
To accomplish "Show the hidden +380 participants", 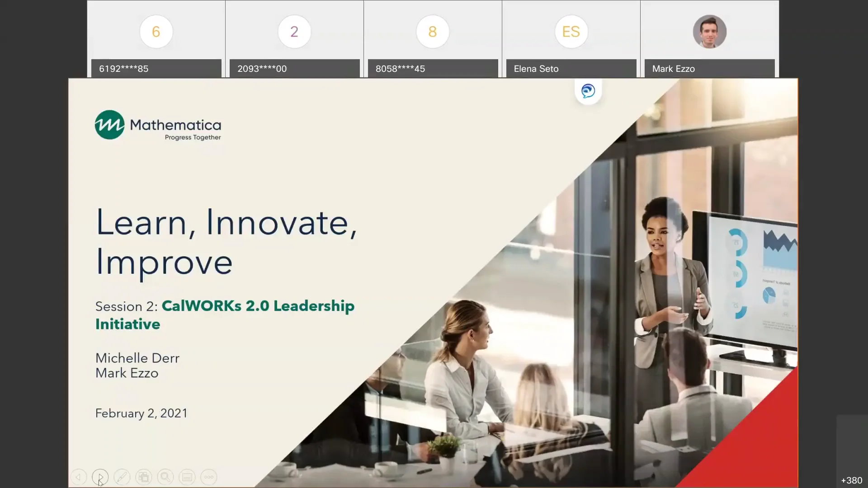I will [852, 480].
